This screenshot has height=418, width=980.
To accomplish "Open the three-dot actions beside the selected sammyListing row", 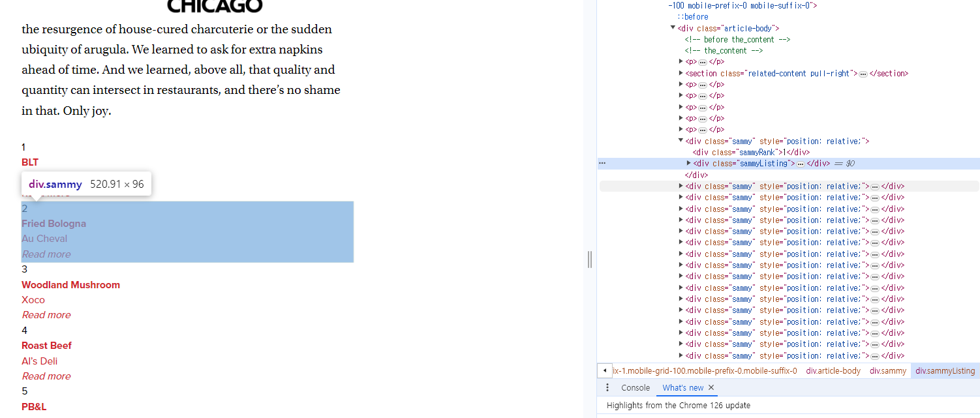I will [x=602, y=164].
